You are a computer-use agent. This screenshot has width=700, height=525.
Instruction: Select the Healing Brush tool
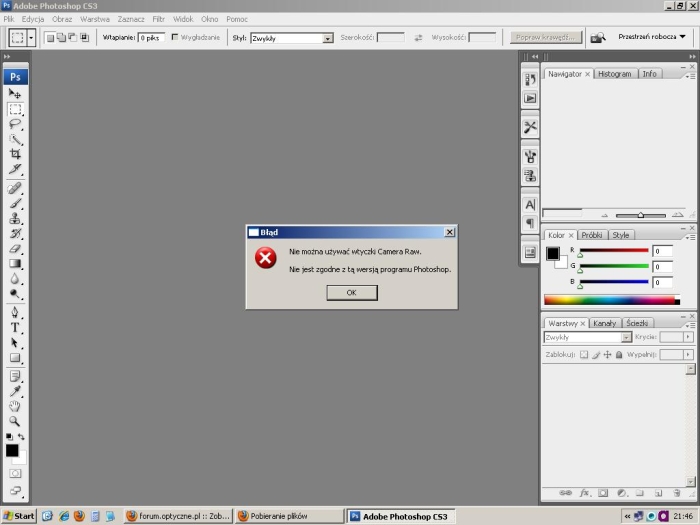(x=15, y=188)
